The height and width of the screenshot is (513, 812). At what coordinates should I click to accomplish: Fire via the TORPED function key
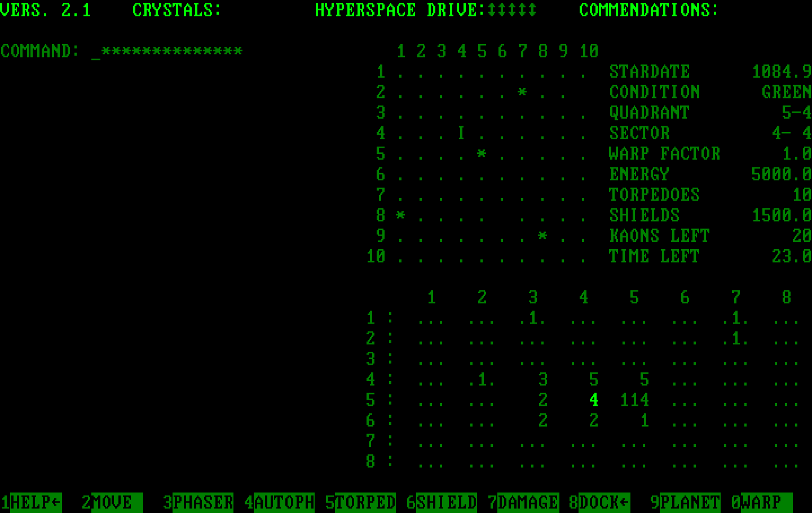[x=365, y=502]
